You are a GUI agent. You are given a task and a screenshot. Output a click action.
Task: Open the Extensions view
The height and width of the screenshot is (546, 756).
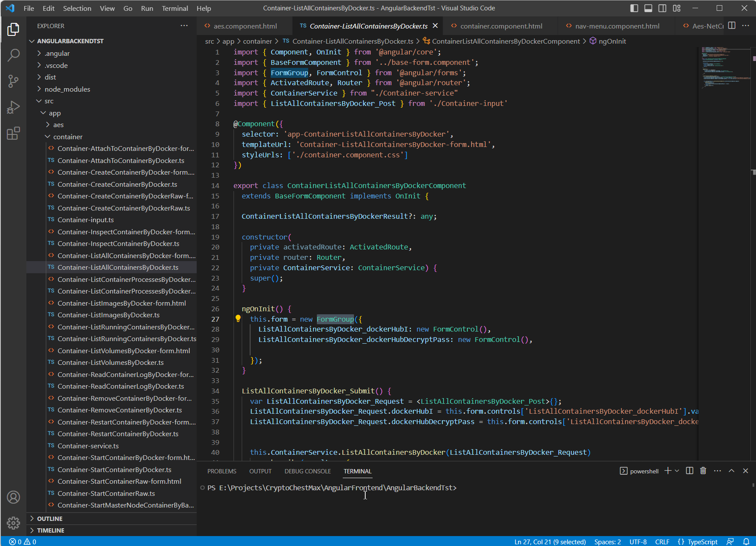click(x=13, y=133)
